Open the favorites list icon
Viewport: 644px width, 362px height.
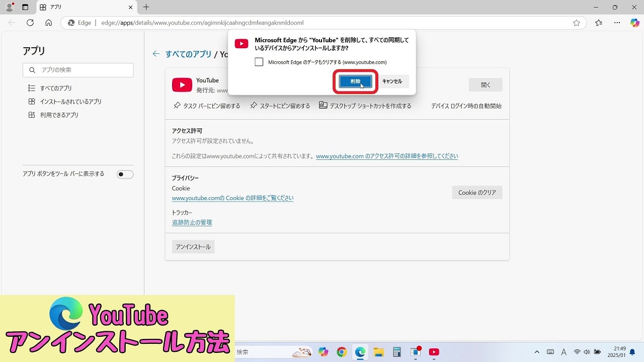[x=599, y=23]
